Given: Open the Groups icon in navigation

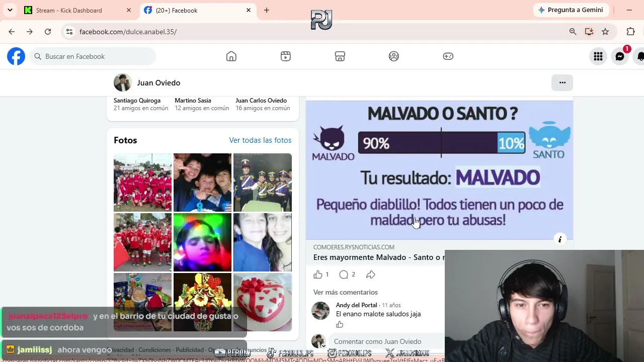Looking at the screenshot, I should (394, 56).
